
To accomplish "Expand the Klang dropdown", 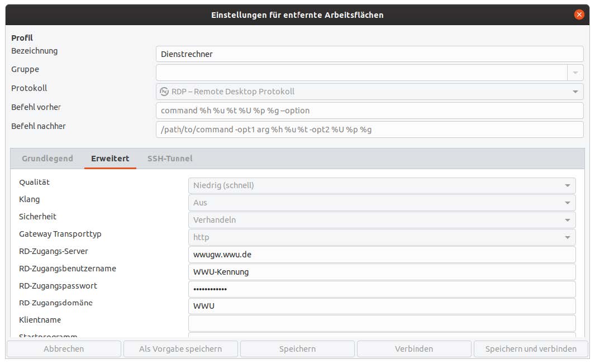I will [x=567, y=203].
